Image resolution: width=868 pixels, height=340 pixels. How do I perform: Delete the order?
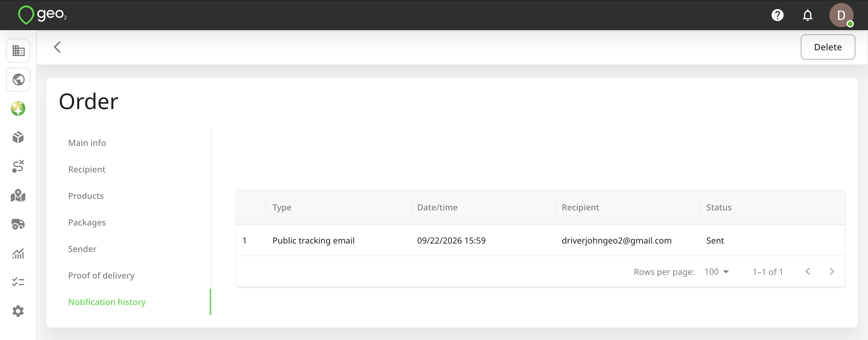tap(828, 47)
